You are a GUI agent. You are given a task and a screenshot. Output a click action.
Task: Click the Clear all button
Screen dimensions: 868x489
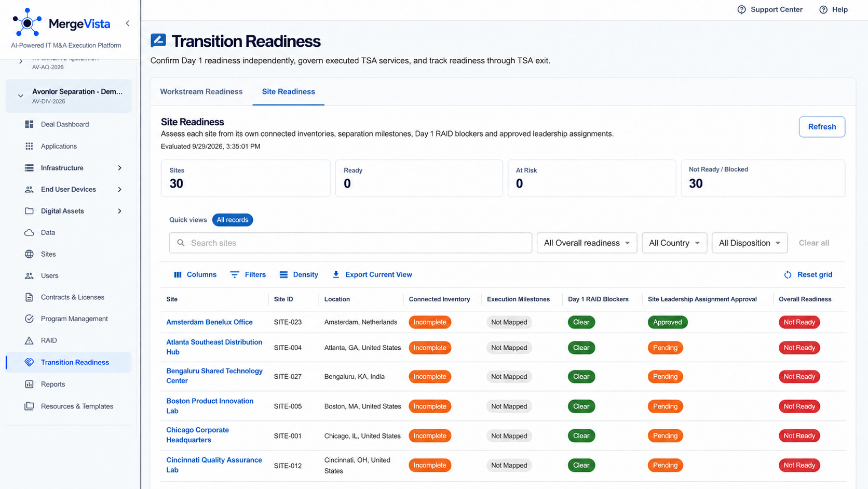coord(813,243)
